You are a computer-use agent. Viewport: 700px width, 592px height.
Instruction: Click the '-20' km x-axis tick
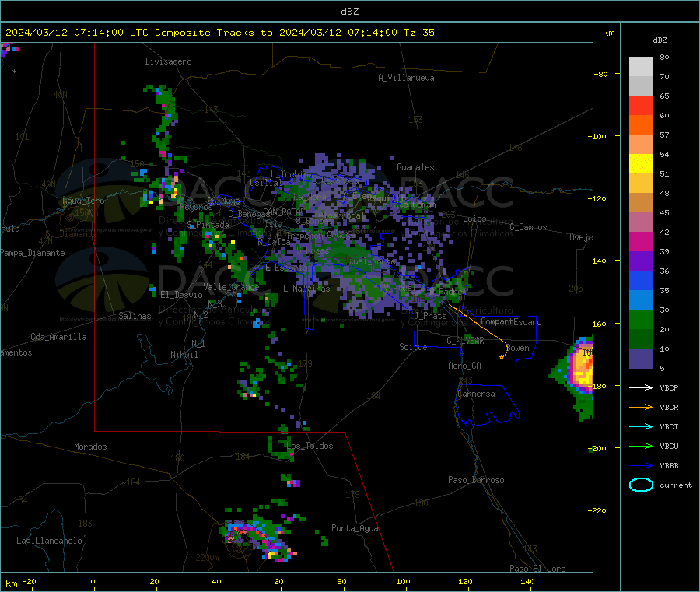click(29, 581)
